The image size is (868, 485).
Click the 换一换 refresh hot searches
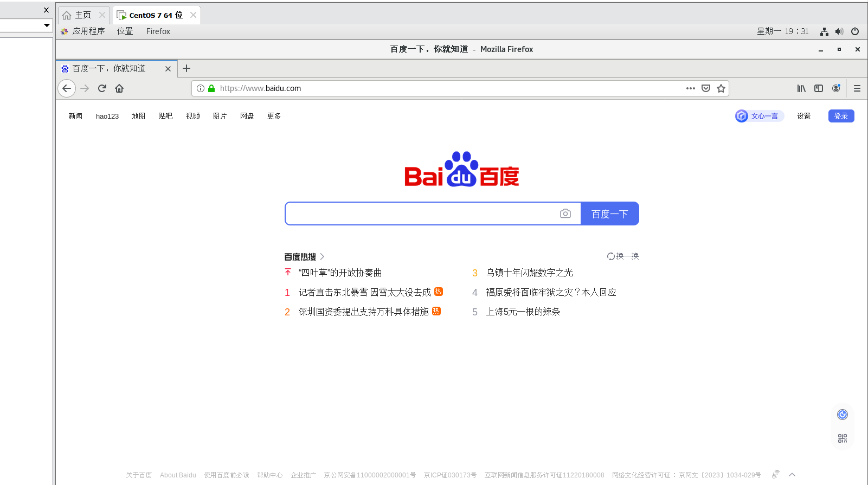[623, 256]
